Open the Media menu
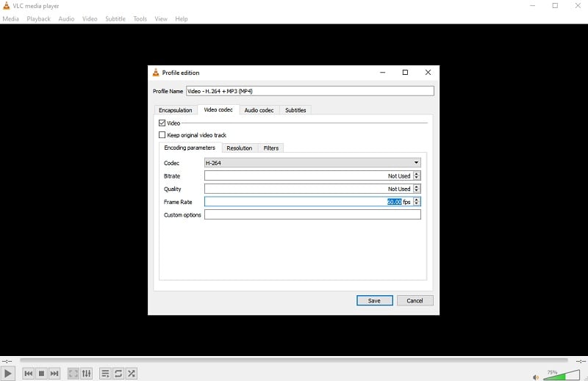The height and width of the screenshot is (381, 588). pos(10,19)
